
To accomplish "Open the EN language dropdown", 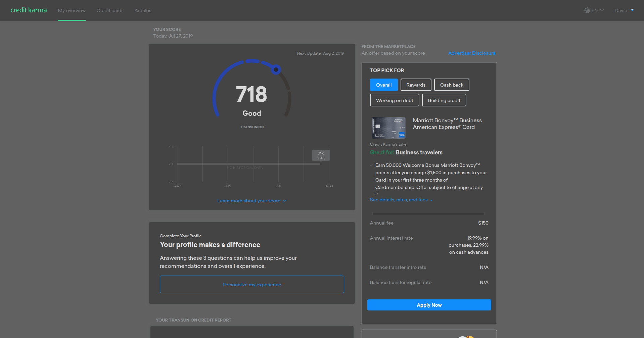I will [x=594, y=10].
